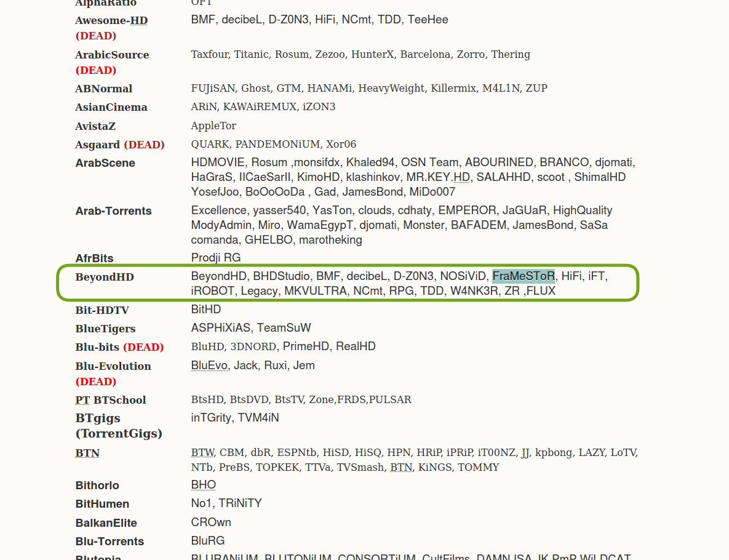This screenshot has height=560, width=729.
Task: Select the HunterX group name
Action: pos(372,54)
